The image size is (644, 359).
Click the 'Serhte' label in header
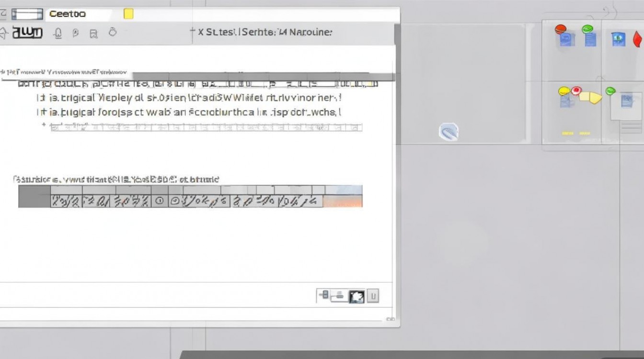click(258, 32)
